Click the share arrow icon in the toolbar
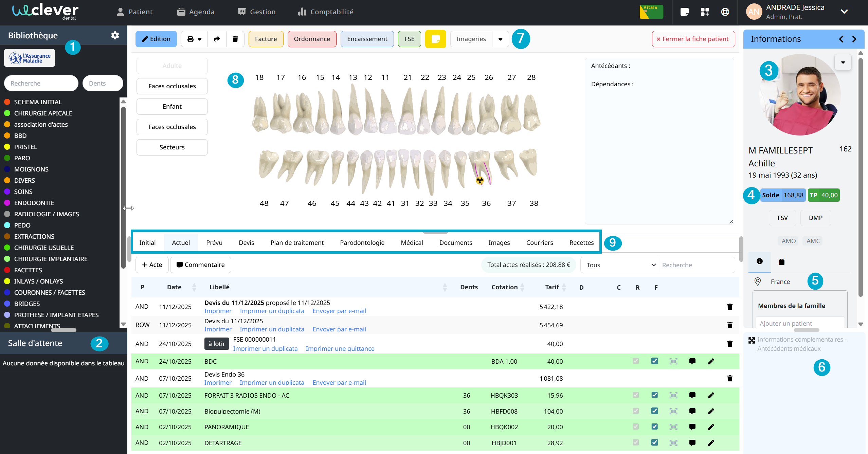Viewport: 868px width, 454px height. tap(217, 39)
